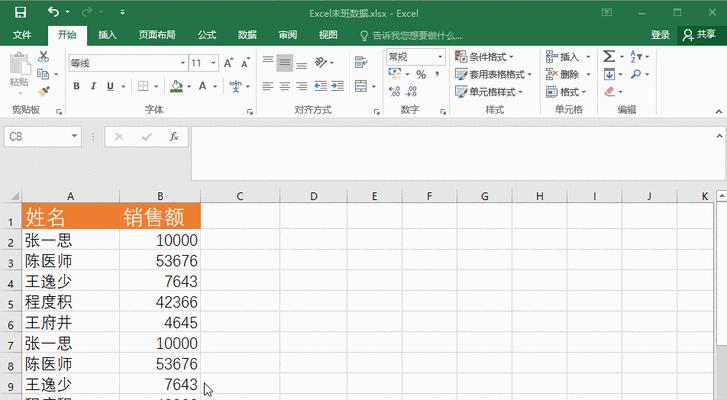Apply percent style
Screen dimensions: 727x400
point(421,74)
